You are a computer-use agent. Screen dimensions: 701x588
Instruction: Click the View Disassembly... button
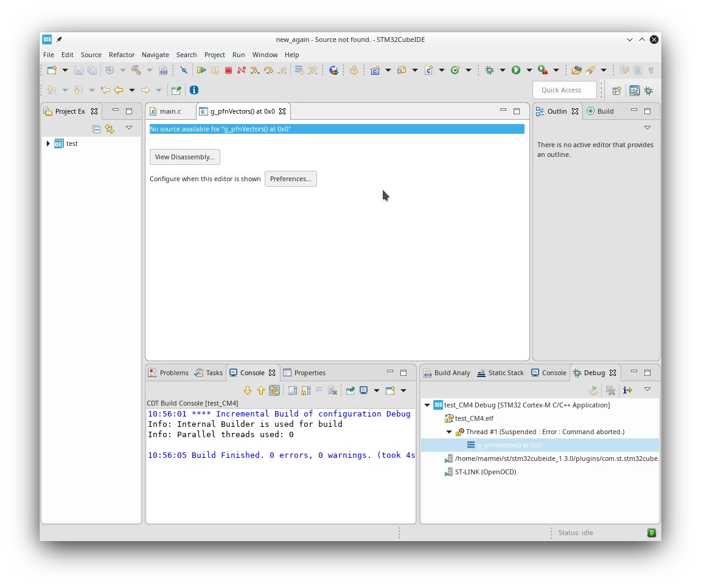click(x=184, y=157)
